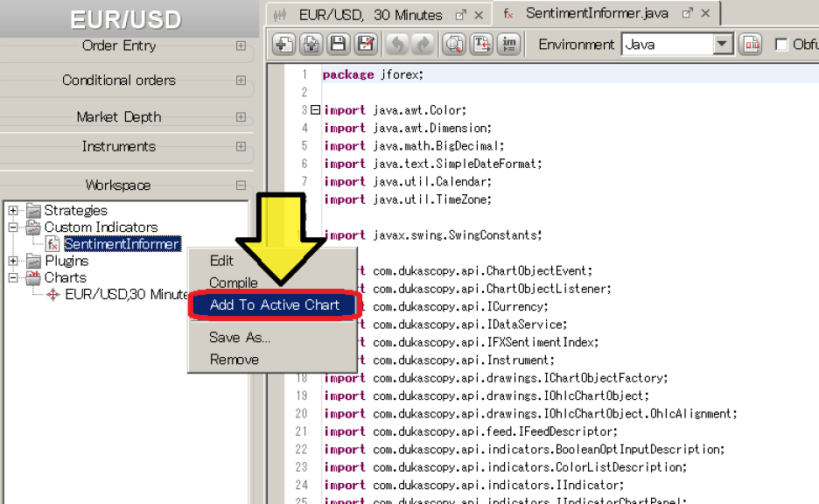Select the SentimentInformer tree item
Screen dimensions: 819x504
tap(122, 244)
